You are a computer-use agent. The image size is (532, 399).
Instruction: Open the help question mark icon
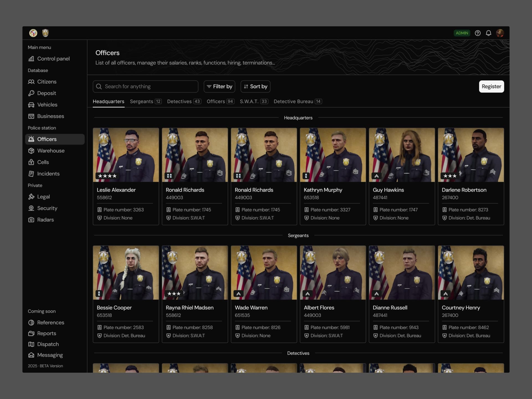pos(478,33)
